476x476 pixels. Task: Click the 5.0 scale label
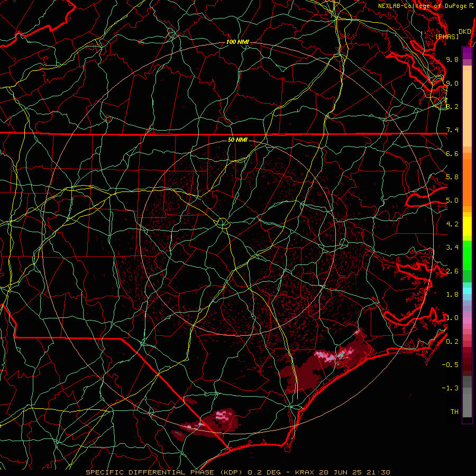[x=452, y=200]
